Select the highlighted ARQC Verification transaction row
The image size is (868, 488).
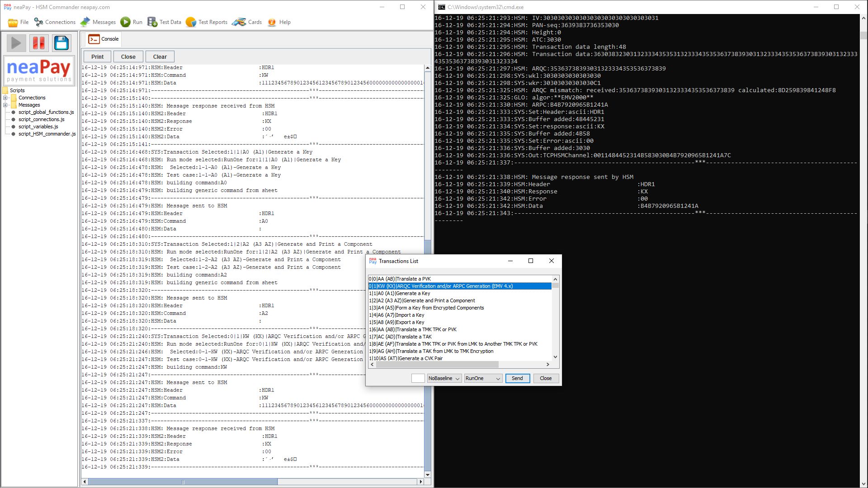coord(460,286)
